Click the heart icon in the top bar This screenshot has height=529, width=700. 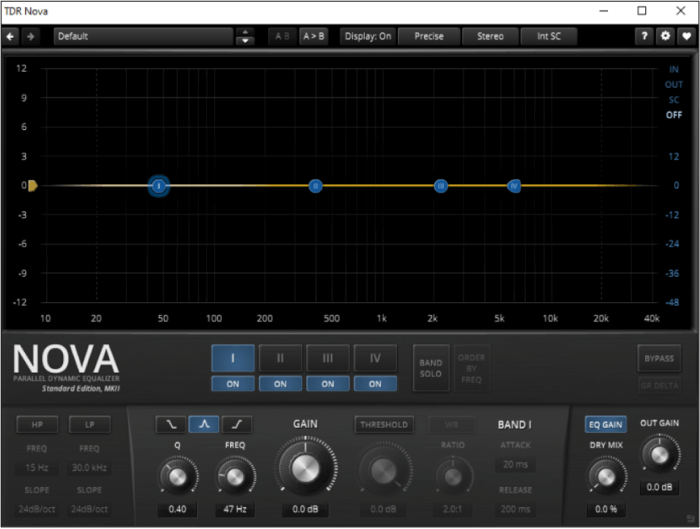(x=687, y=36)
